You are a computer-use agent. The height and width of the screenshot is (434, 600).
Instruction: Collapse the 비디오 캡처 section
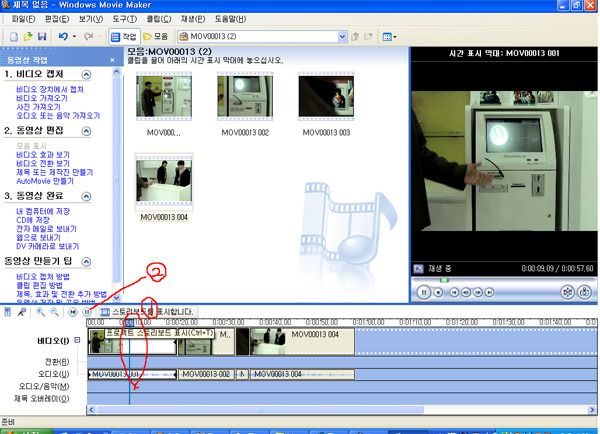[86, 75]
